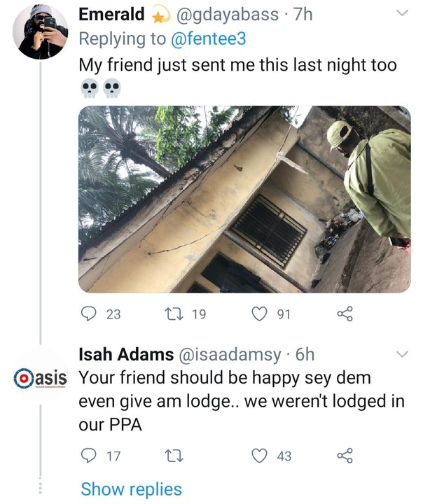Open Emerald's profile by display name
This screenshot has height=504, width=423.
click(x=111, y=14)
